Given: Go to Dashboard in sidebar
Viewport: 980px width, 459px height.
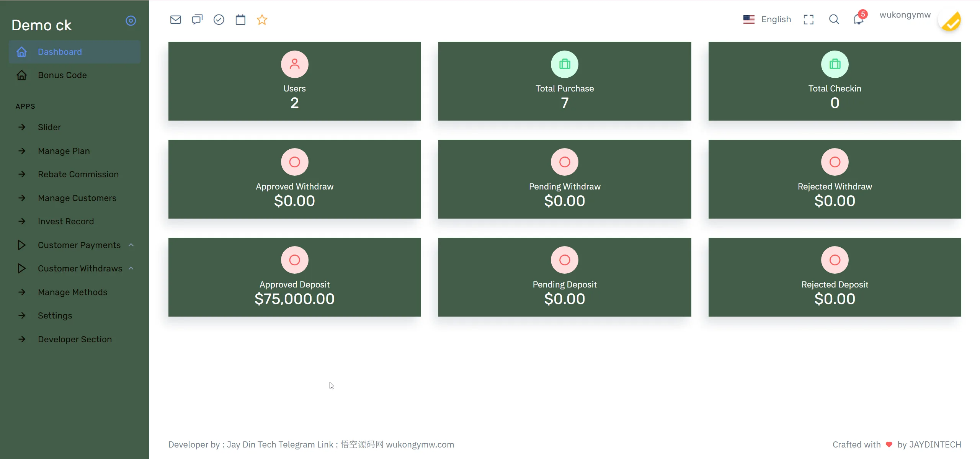Looking at the screenshot, I should click(60, 52).
